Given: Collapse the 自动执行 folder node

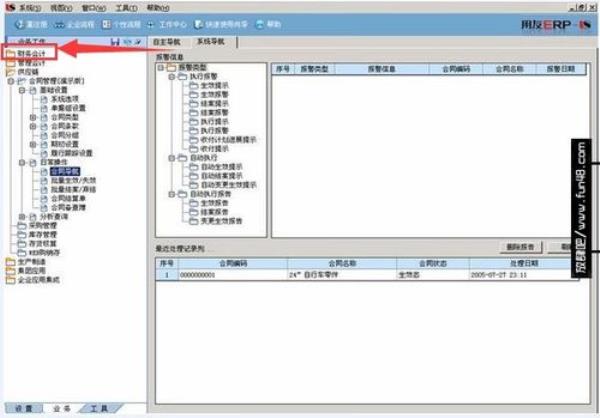Looking at the screenshot, I should tap(172, 158).
